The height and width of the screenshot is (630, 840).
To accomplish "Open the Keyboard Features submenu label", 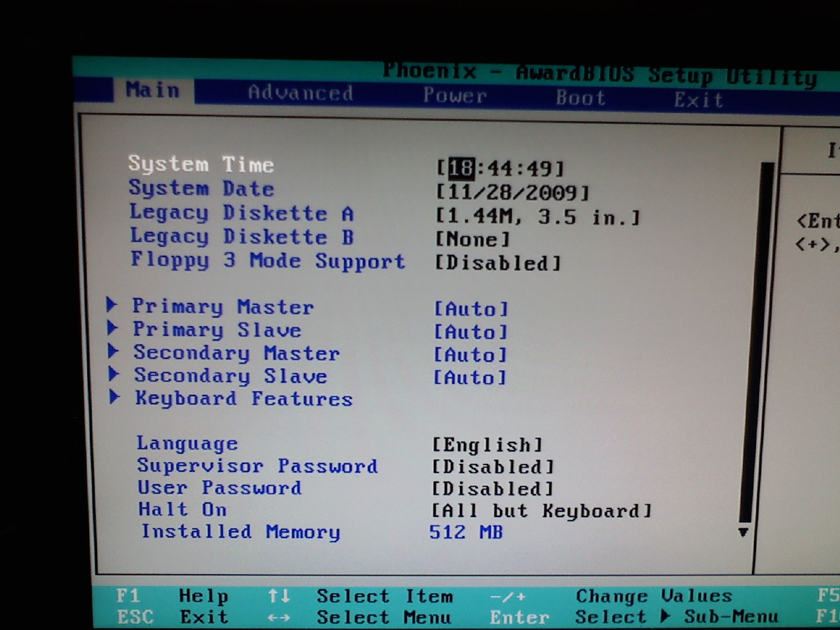I will tap(244, 399).
